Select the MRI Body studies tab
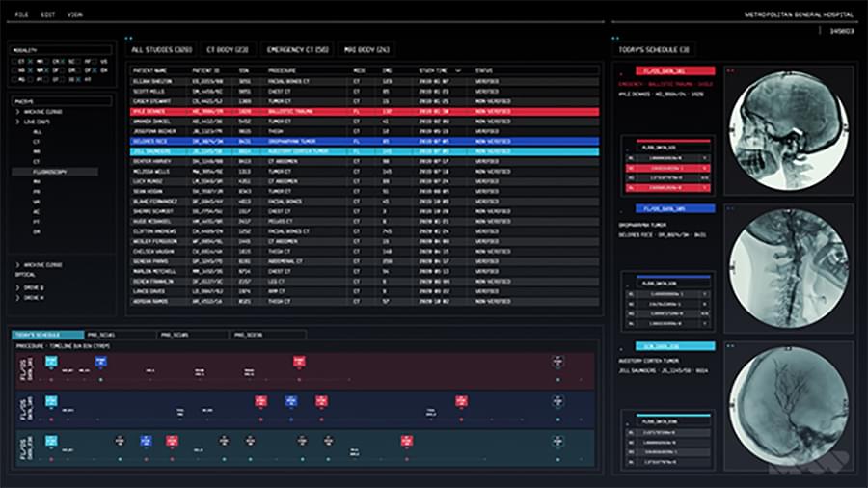868x488 pixels. 368,49
